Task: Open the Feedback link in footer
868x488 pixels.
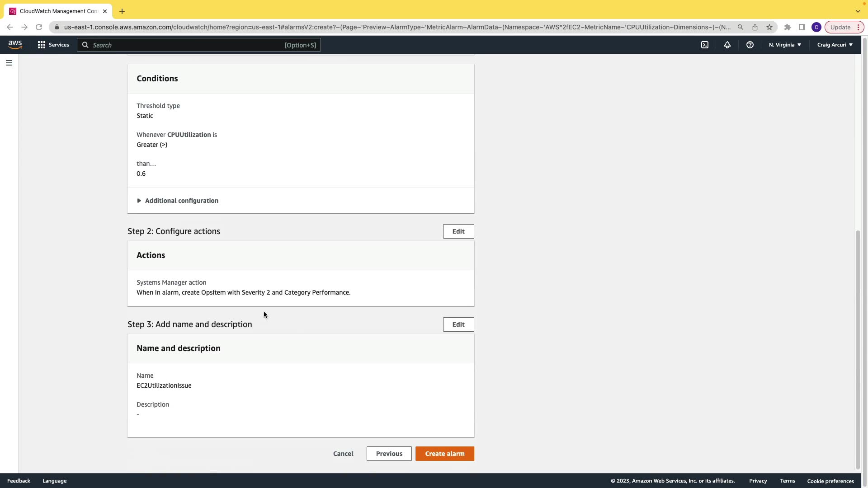Action: (x=19, y=481)
